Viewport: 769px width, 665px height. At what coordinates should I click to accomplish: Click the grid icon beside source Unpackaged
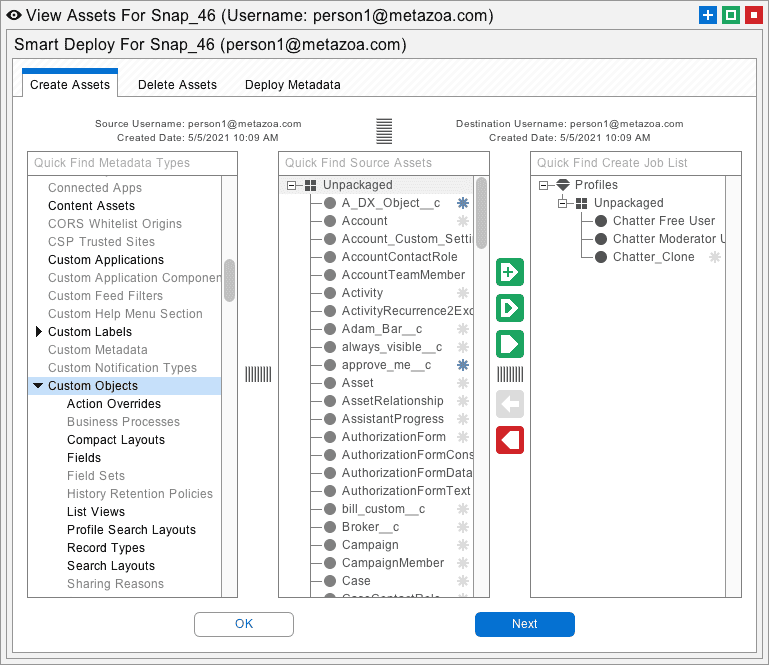(x=310, y=185)
